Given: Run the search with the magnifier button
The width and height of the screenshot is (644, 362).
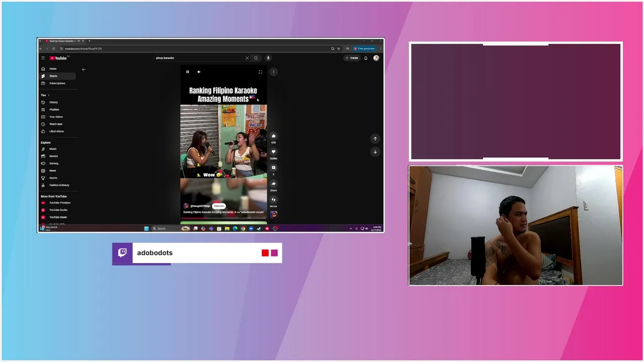Looking at the screenshot, I should coord(256,58).
